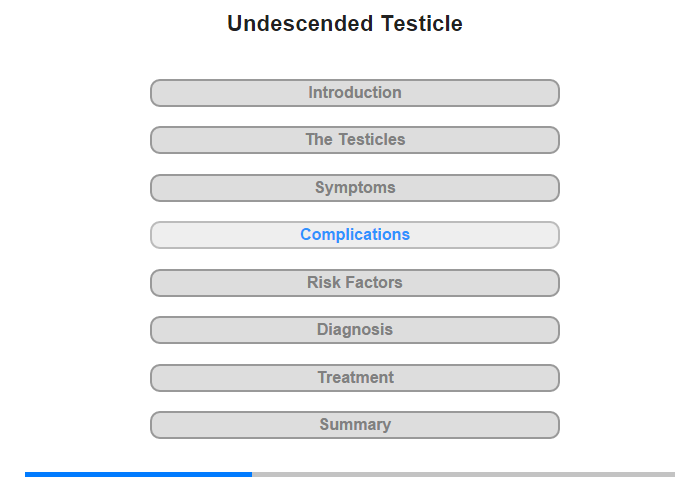This screenshot has height=480, width=700.
Task: Jump to the Risk Factors section
Action: 355,283
